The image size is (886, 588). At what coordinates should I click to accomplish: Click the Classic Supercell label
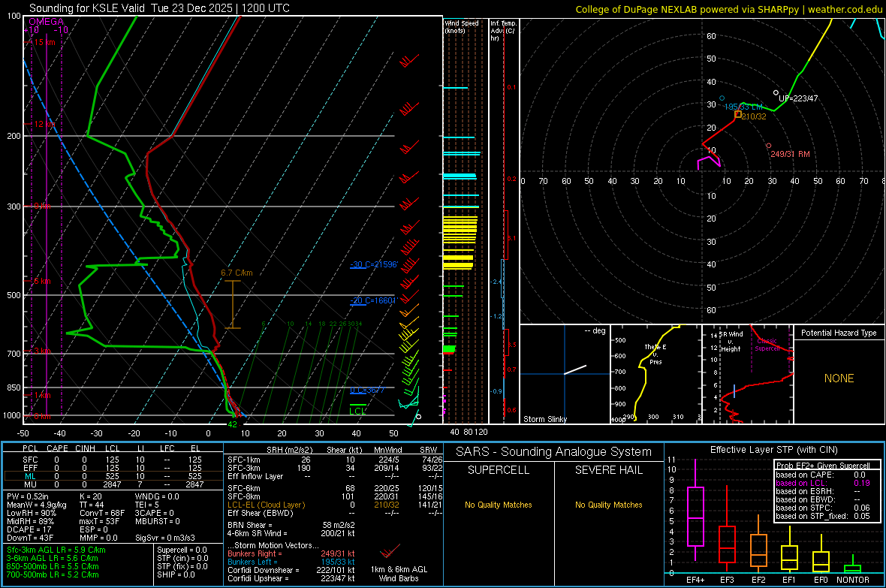767,345
